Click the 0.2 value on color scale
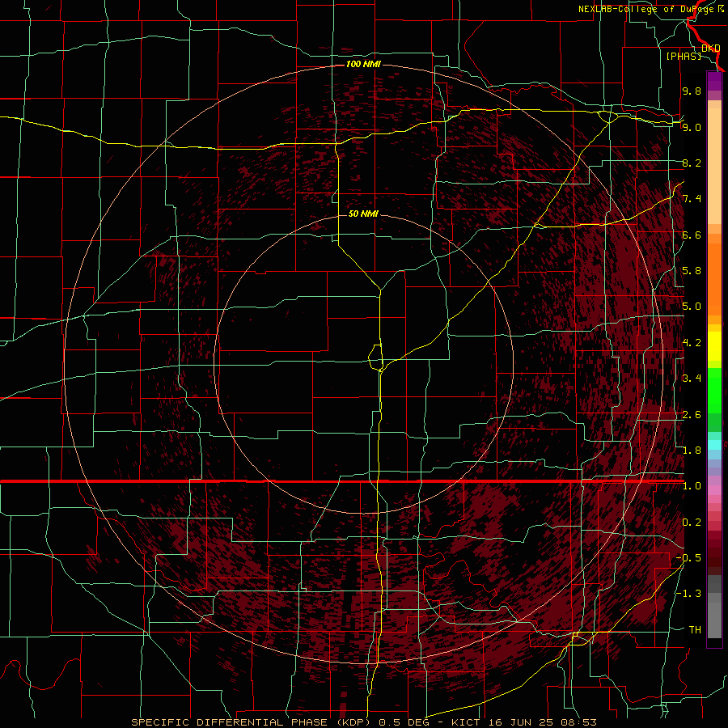The image size is (728, 728). pos(692,523)
